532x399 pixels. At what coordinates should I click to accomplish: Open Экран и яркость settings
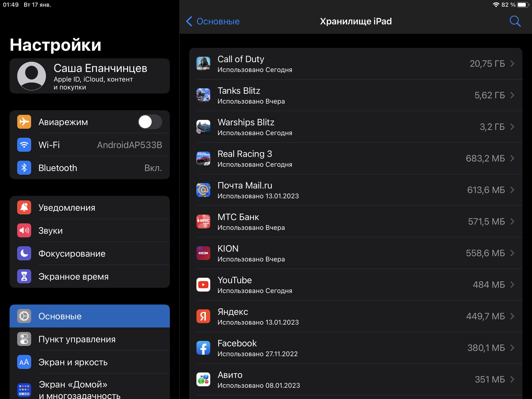(90, 362)
